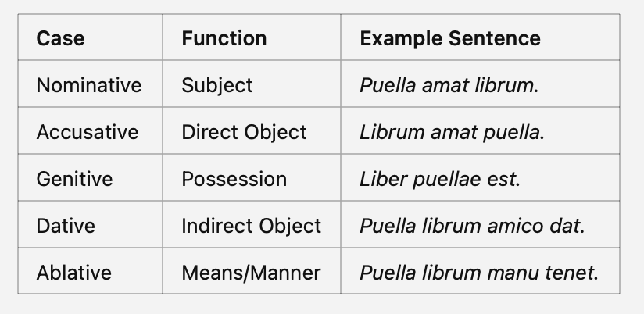Image resolution: width=644 pixels, height=314 pixels.
Task: Select the Nominative cell
Action: pos(89,84)
